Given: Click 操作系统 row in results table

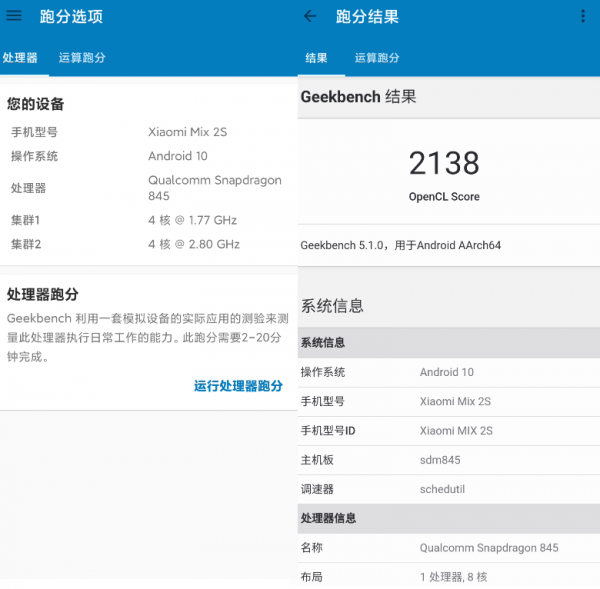Looking at the screenshot, I should pos(449,372).
